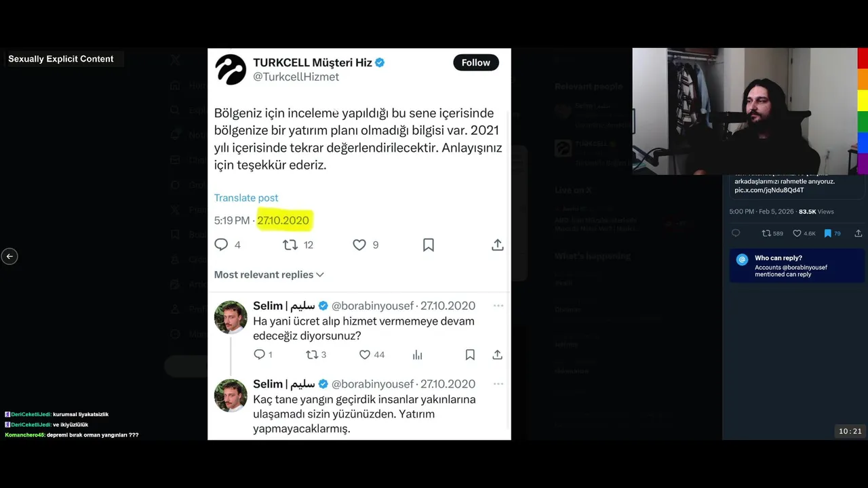Click the reply icon on Turkcell's tweet

[221, 245]
